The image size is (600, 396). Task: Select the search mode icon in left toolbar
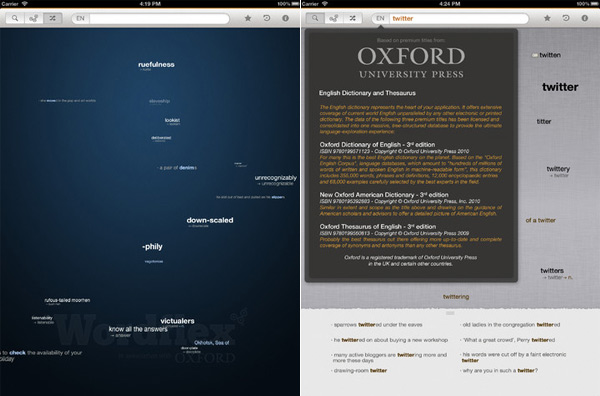(x=15, y=18)
